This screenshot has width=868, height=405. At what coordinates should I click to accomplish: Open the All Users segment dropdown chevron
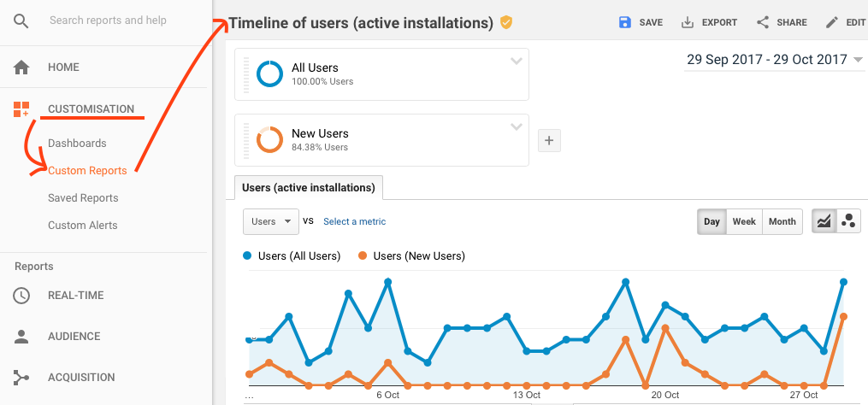(516, 62)
